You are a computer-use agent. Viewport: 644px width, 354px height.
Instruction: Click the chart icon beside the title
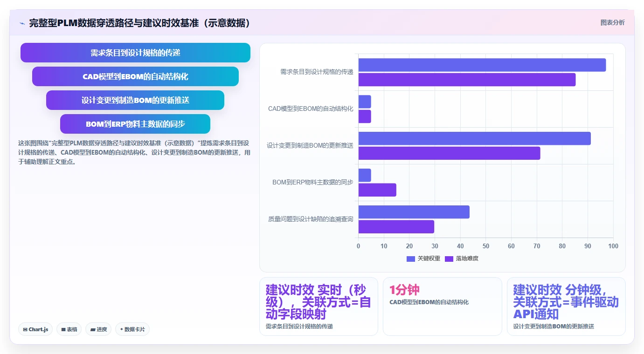[22, 23]
